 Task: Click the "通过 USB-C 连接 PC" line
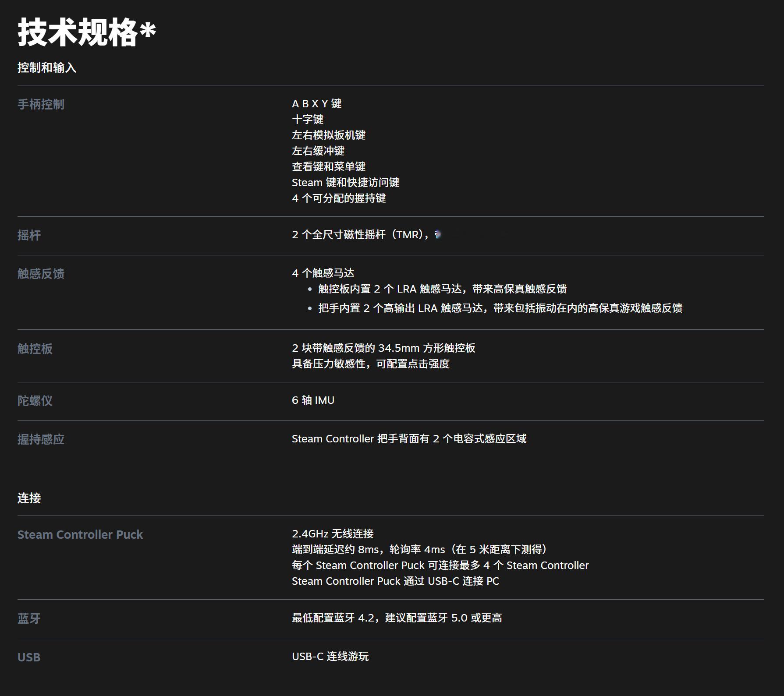point(395,581)
